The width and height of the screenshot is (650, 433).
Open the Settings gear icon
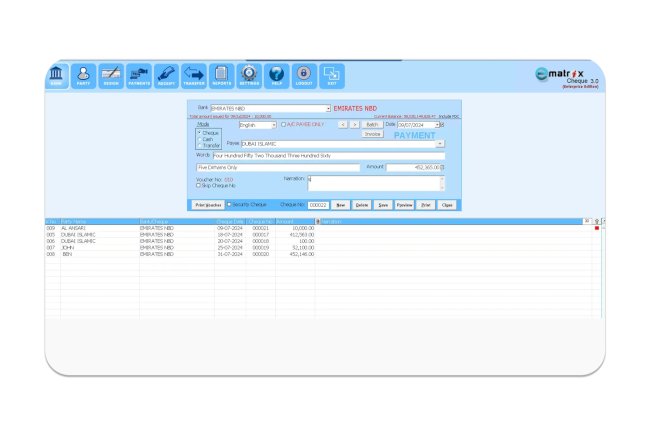coord(249,76)
